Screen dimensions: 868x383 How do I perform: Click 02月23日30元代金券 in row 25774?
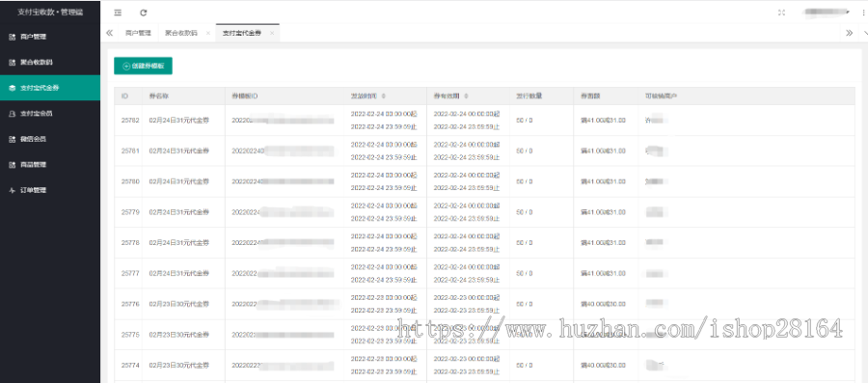pos(179,366)
